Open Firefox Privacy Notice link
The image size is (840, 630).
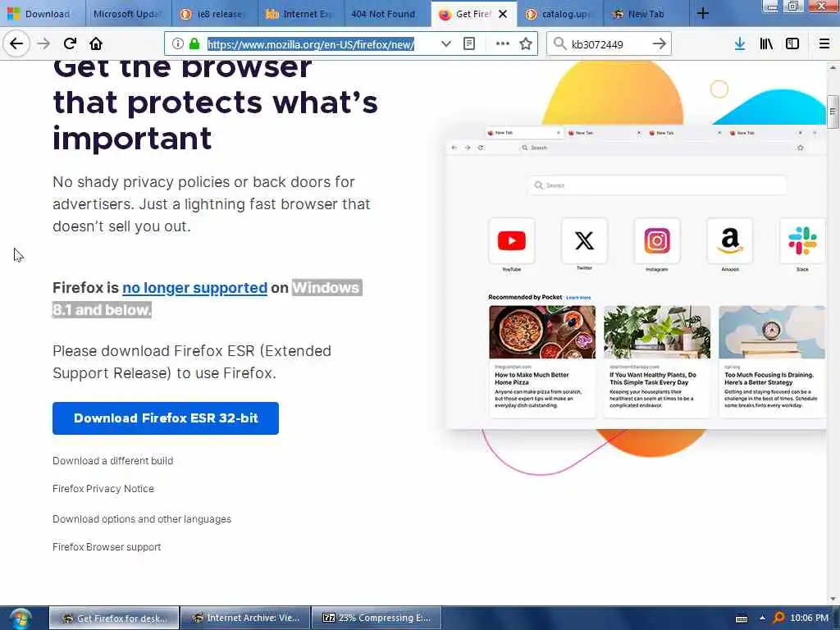[103, 489]
